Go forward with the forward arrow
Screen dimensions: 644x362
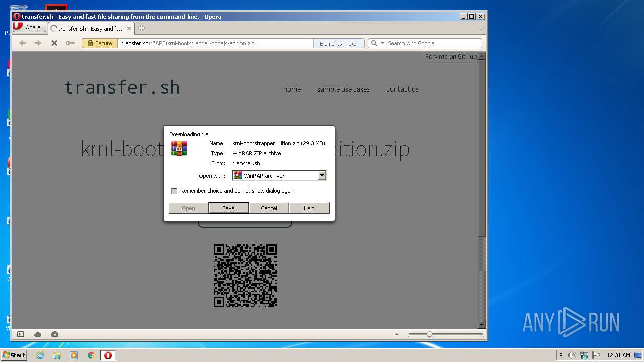pyautogui.click(x=38, y=43)
